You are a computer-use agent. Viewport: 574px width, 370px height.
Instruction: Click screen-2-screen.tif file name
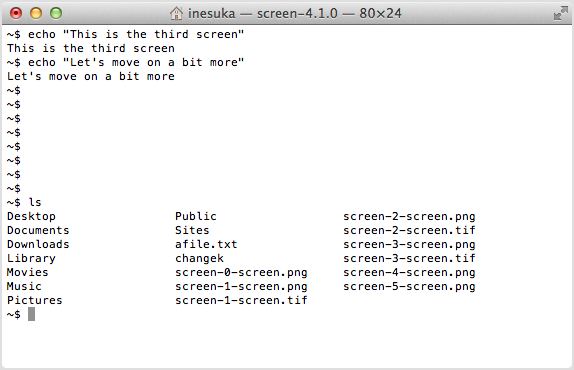[409, 230]
